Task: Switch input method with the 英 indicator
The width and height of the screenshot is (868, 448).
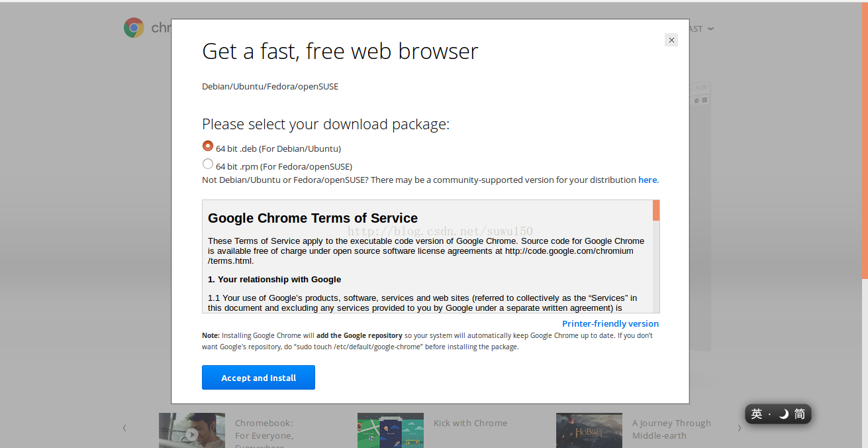Action: tap(757, 414)
